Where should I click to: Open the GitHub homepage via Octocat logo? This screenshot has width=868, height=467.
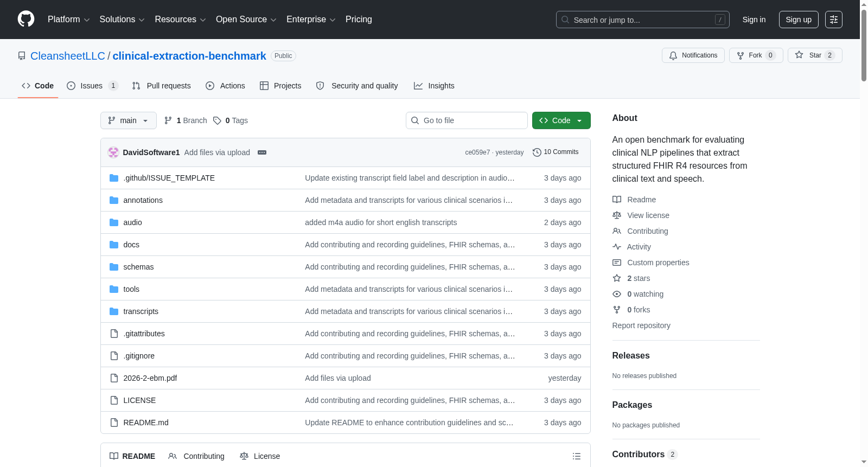26,20
